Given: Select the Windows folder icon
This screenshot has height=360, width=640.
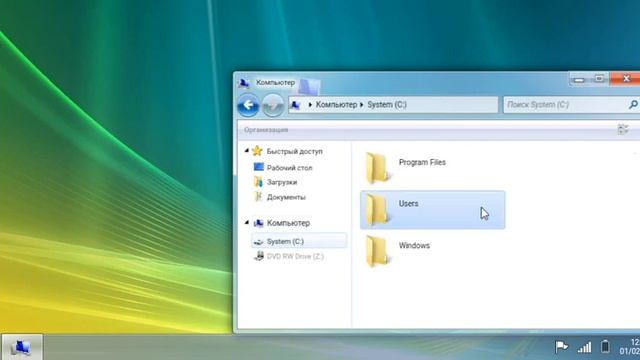Looking at the screenshot, I should point(377,251).
